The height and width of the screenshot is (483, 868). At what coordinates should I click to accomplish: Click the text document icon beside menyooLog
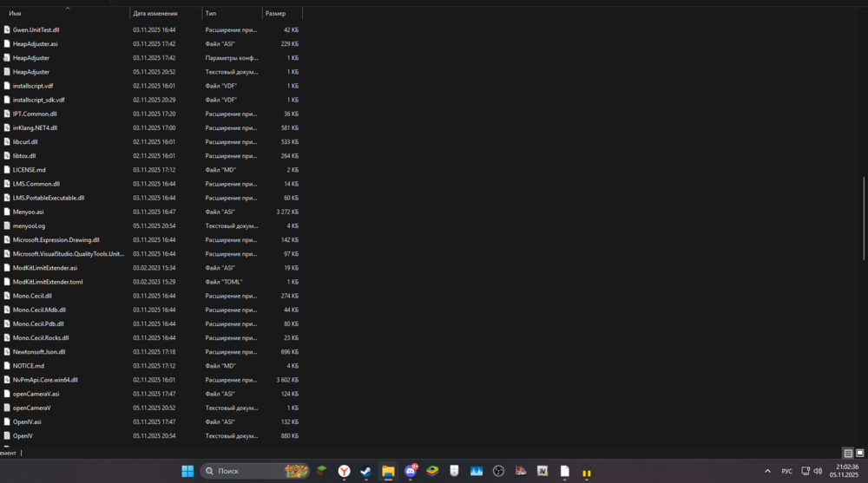point(7,225)
